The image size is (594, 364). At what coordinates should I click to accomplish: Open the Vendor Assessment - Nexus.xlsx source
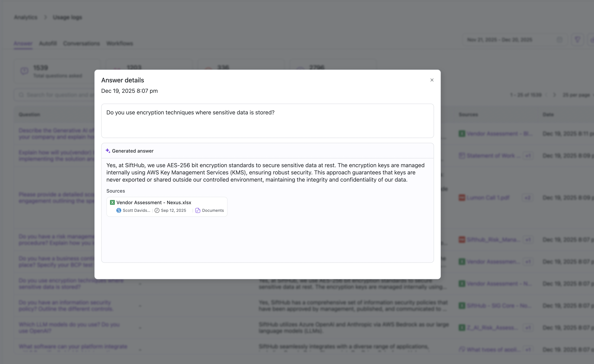pyautogui.click(x=154, y=202)
